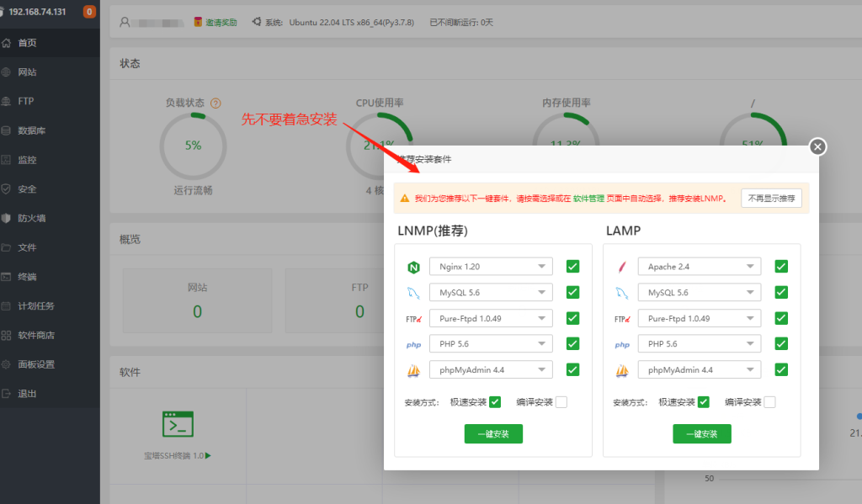862x504 pixels.
Task: Open LNMP phpMyAdmin 4.4 dropdown
Action: click(491, 369)
